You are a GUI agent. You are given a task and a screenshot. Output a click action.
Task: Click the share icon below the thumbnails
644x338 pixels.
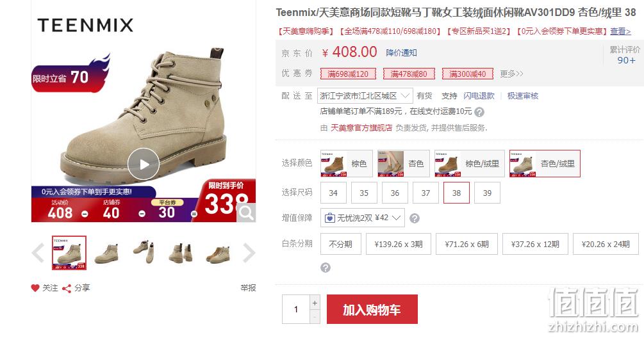pyautogui.click(x=67, y=288)
